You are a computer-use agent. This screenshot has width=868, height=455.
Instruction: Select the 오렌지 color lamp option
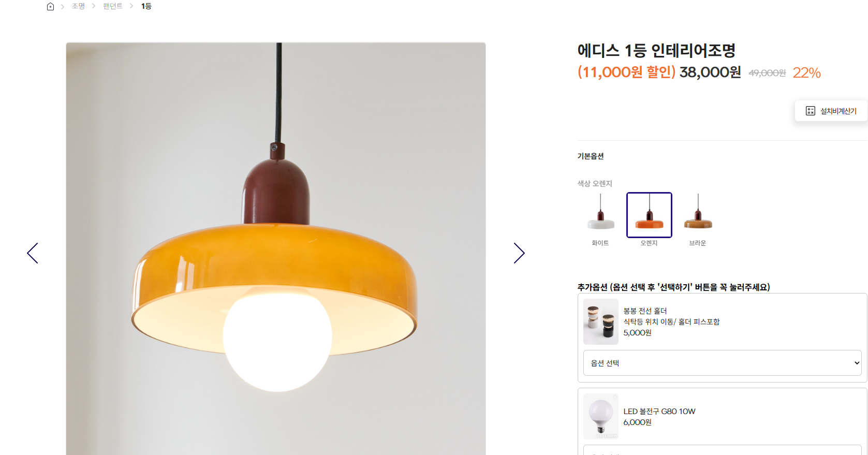click(x=649, y=215)
